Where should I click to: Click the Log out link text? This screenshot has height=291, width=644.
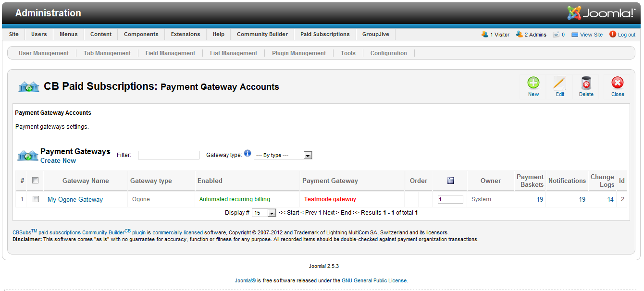tap(627, 35)
